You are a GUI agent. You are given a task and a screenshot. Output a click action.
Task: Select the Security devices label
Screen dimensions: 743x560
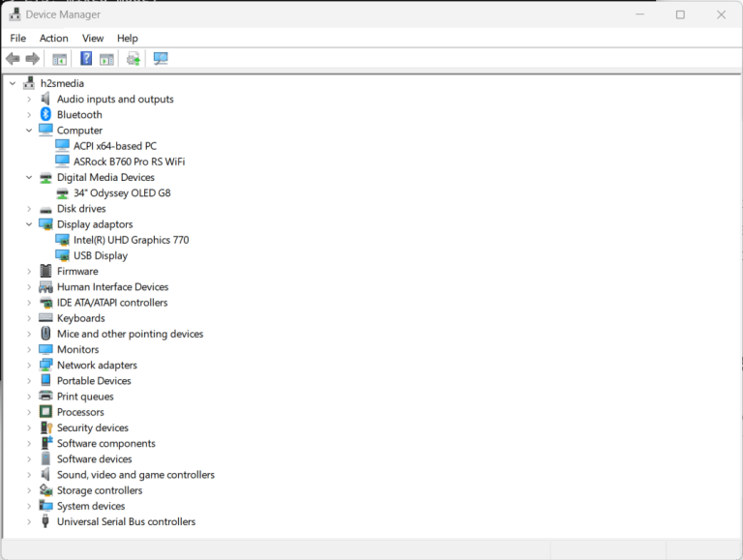pos(93,427)
